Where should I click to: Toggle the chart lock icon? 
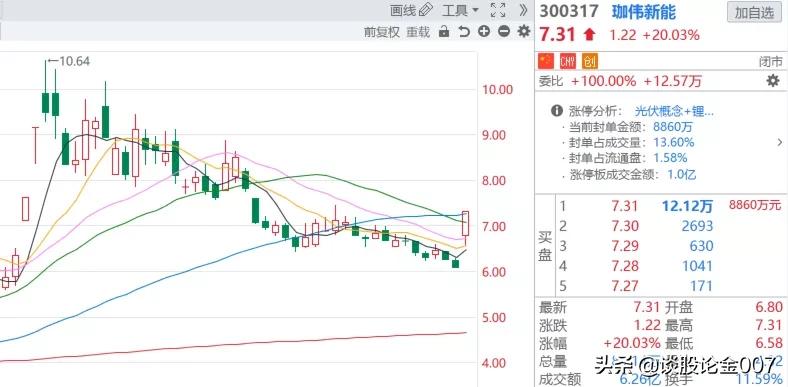click(x=444, y=32)
